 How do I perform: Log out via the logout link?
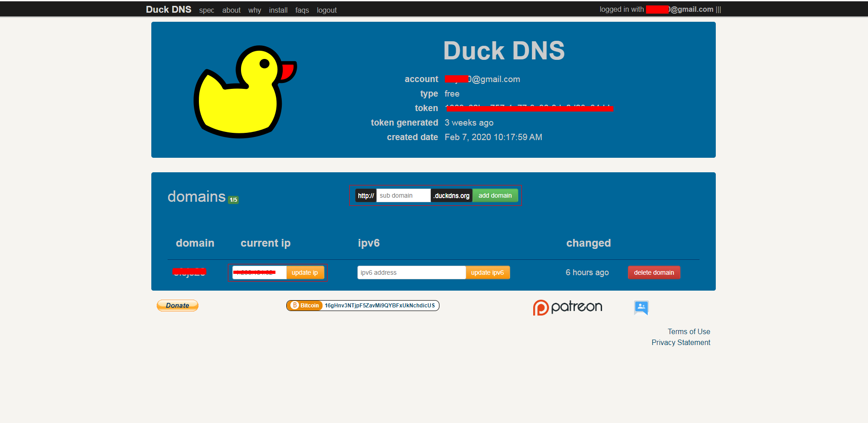click(x=327, y=10)
